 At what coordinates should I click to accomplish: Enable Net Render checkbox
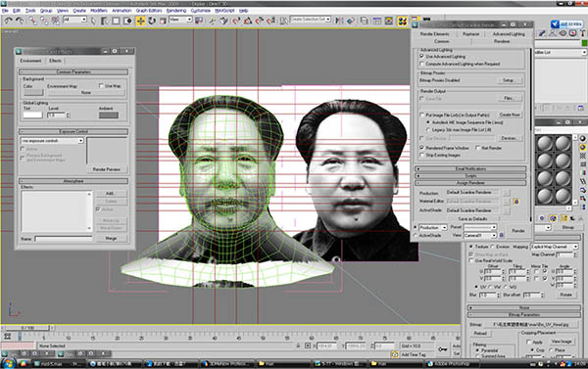[x=477, y=148]
